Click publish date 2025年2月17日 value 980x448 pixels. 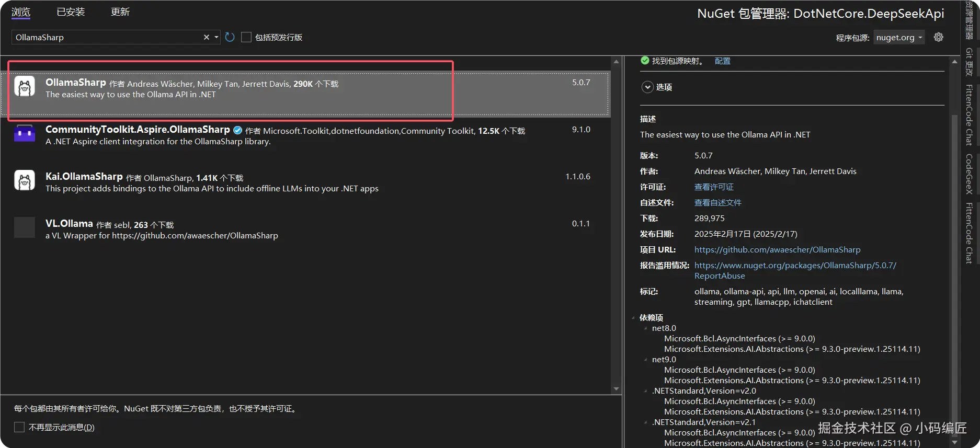746,234
